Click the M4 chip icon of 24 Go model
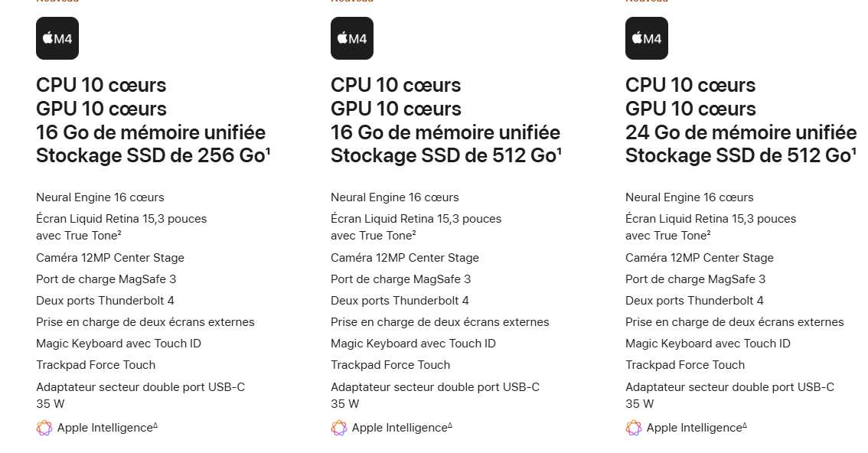This screenshot has height=453, width=868. (647, 38)
